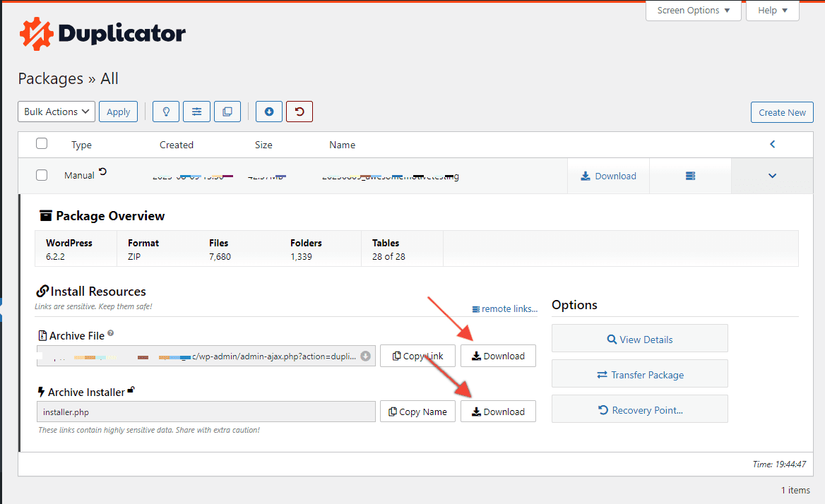This screenshot has width=825, height=504.
Task: Click the Name column header
Action: (x=342, y=145)
